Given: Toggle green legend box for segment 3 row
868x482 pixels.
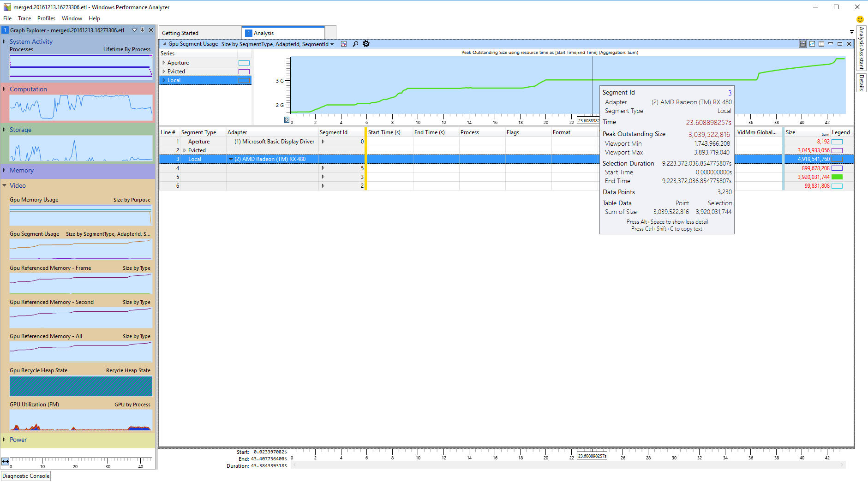Looking at the screenshot, I should (837, 177).
